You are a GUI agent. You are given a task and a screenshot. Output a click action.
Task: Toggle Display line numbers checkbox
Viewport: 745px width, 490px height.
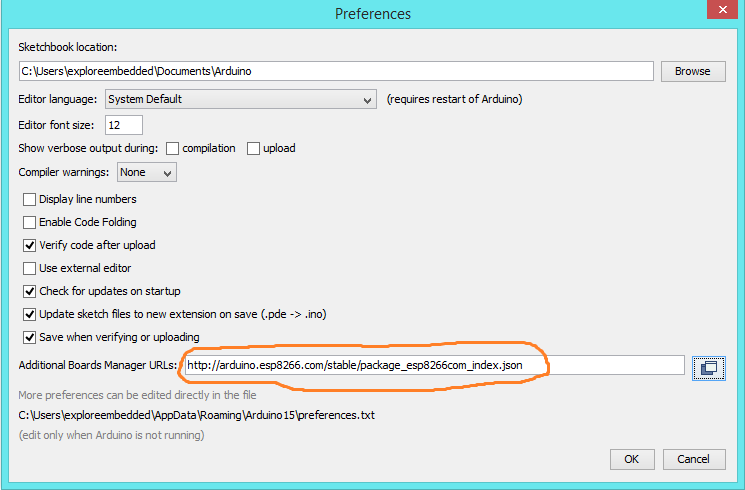pos(30,199)
